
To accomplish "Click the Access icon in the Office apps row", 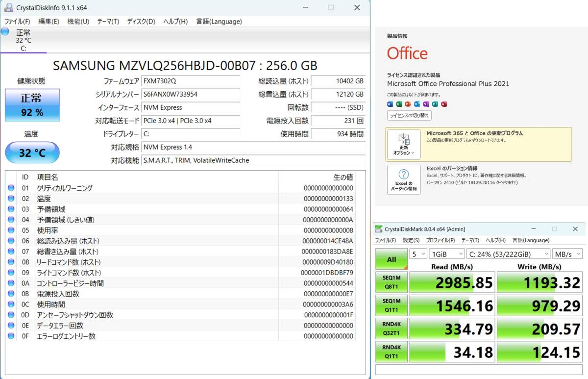I will [x=444, y=104].
